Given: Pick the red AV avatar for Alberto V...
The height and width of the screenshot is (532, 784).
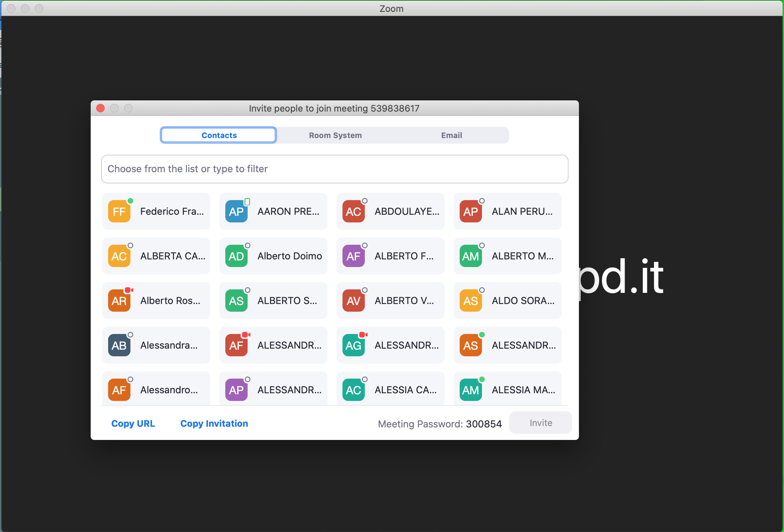Looking at the screenshot, I should 354,301.
